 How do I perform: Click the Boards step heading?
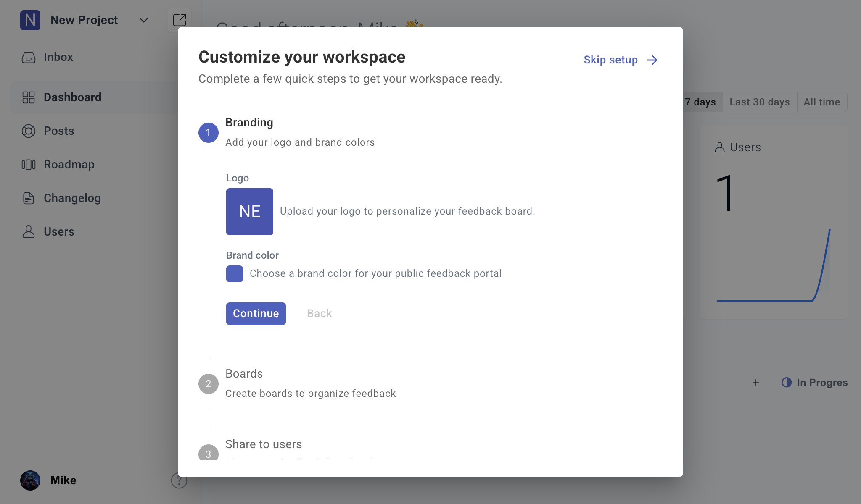[244, 374]
